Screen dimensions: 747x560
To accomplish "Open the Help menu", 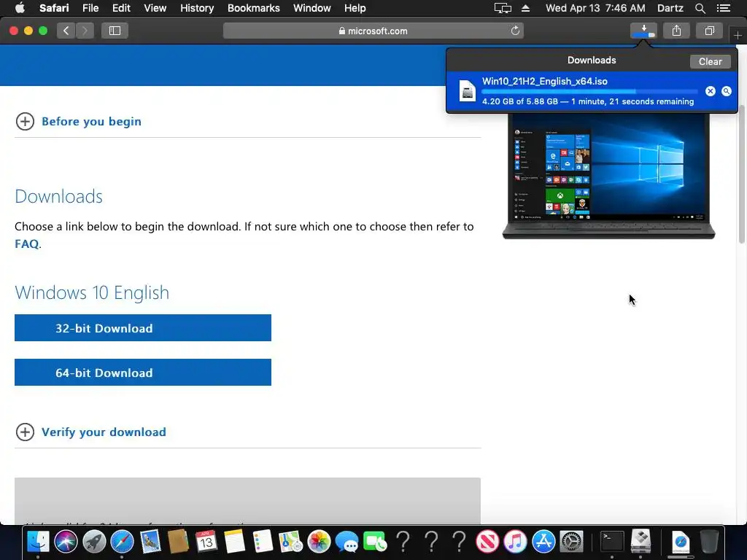I will coord(355,8).
